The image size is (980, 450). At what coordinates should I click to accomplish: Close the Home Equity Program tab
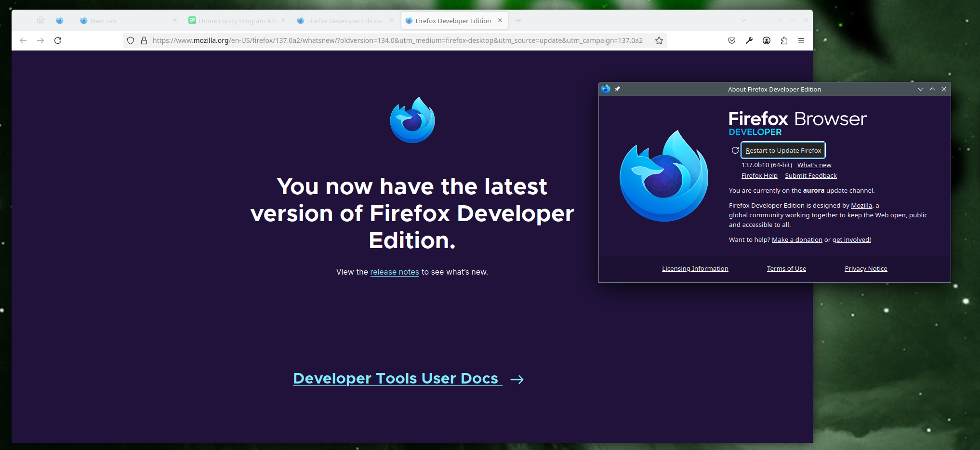(283, 20)
